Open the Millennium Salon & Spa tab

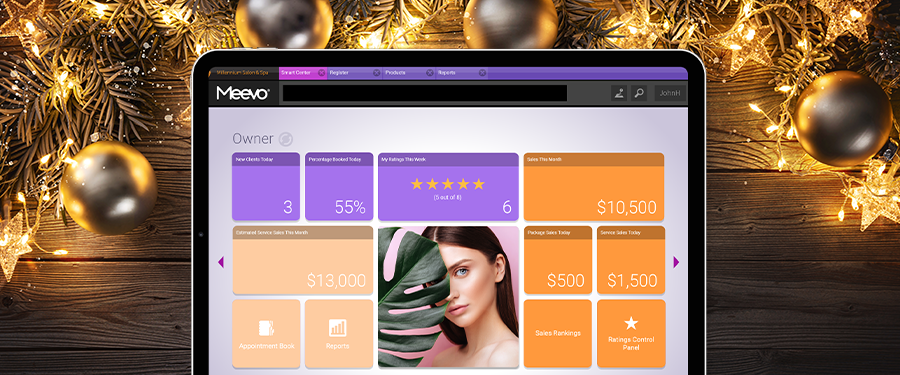243,73
